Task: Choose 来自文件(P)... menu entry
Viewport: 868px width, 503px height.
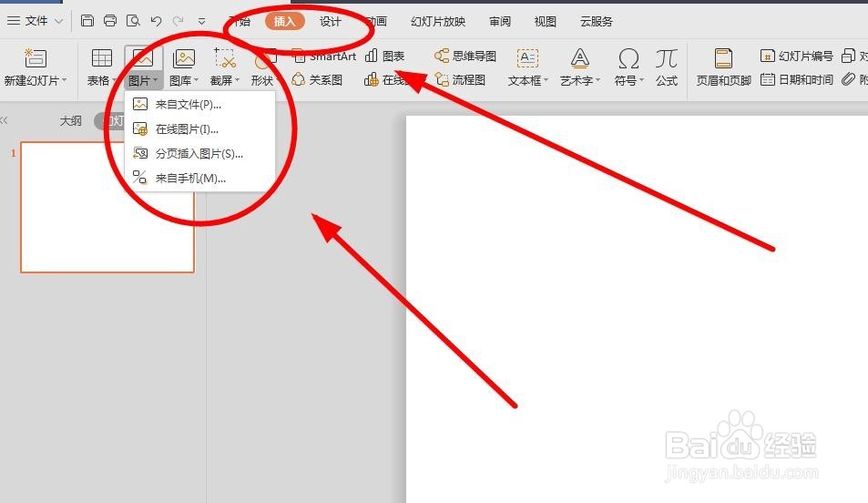Action: pyautogui.click(x=199, y=104)
